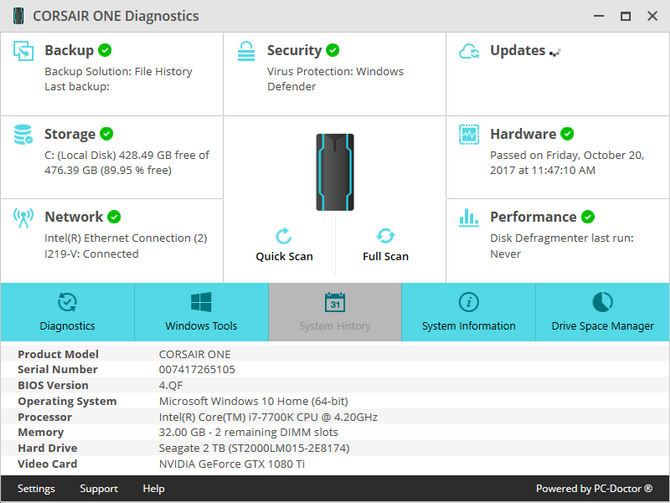
Task: Click the Network antenna icon
Action: [23, 218]
